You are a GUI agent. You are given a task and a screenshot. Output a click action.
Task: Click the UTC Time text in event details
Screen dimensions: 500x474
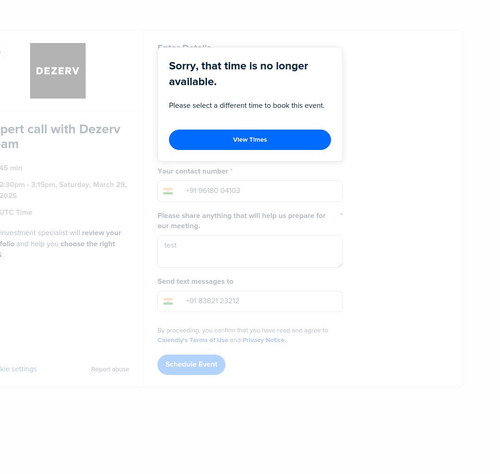pos(16,212)
